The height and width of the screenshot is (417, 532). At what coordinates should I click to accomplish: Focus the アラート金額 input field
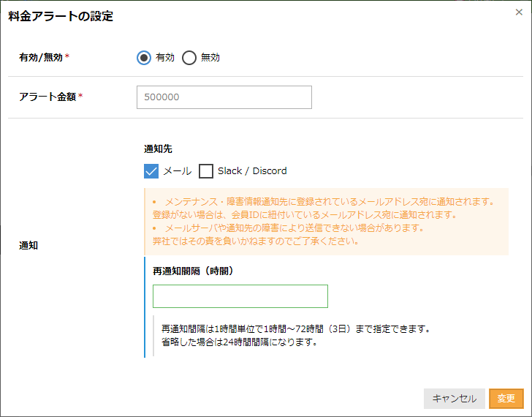[224, 97]
